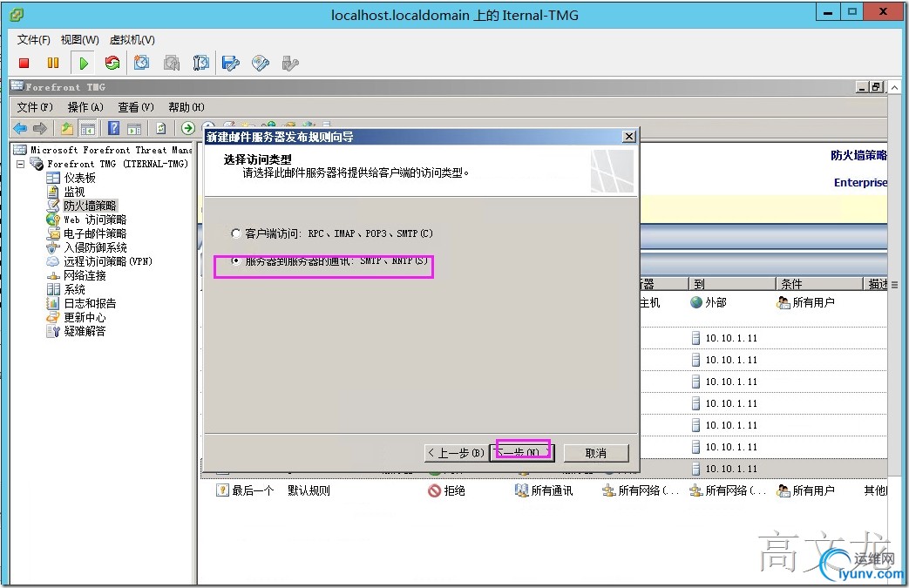Open 帮助(H) menu

click(187, 107)
